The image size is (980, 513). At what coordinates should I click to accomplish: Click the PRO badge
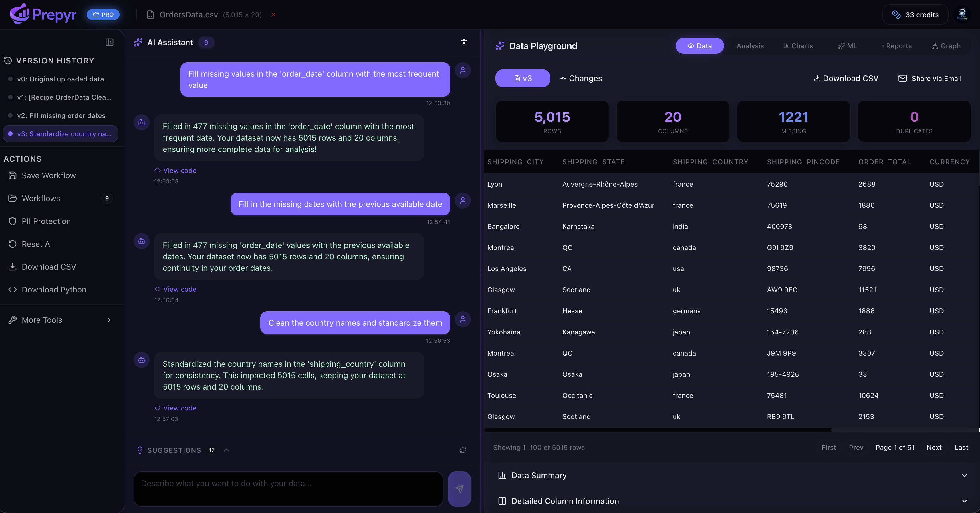click(103, 15)
